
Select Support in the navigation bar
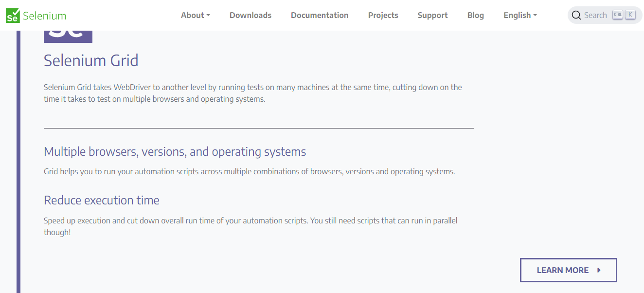tap(432, 15)
